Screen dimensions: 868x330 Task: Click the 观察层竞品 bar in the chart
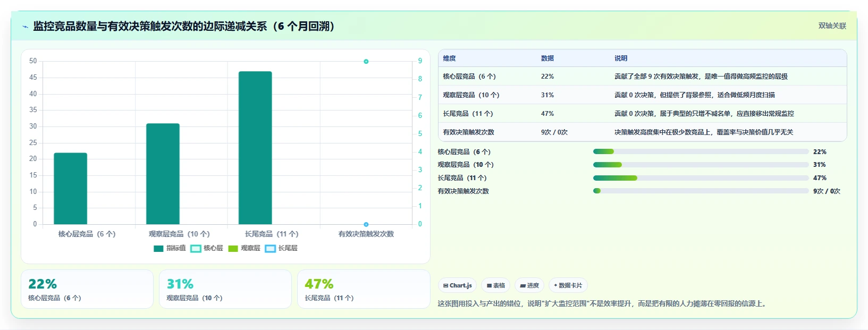[x=163, y=174]
